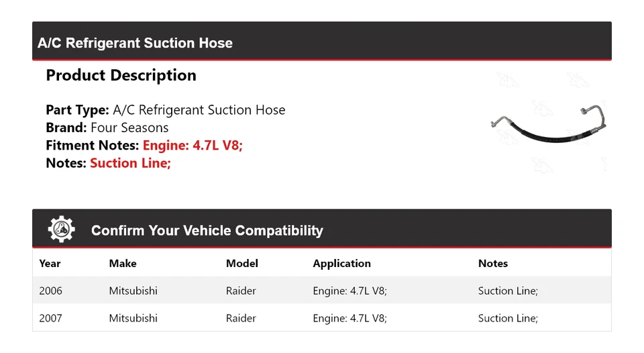The width and height of the screenshot is (644, 353).
Task: Click the gear compatibility icon
Action: click(x=61, y=230)
